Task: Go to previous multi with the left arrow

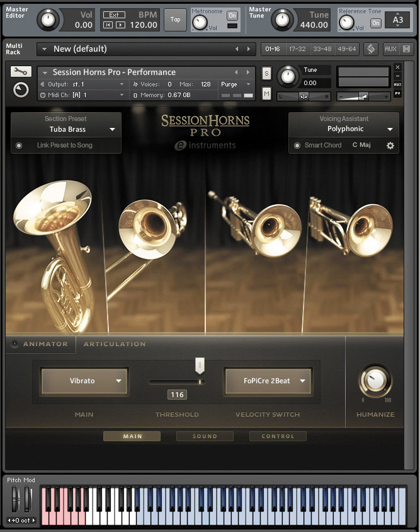Action: click(x=237, y=49)
